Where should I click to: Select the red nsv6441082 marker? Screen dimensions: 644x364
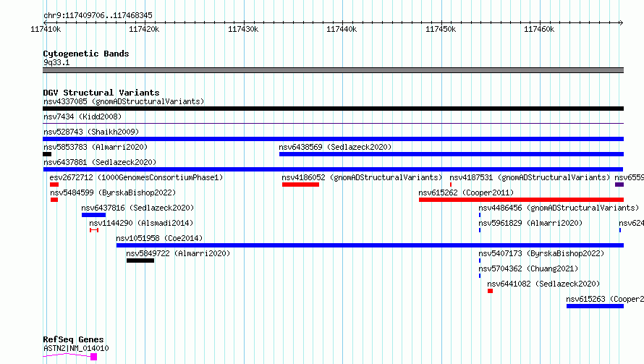click(490, 291)
